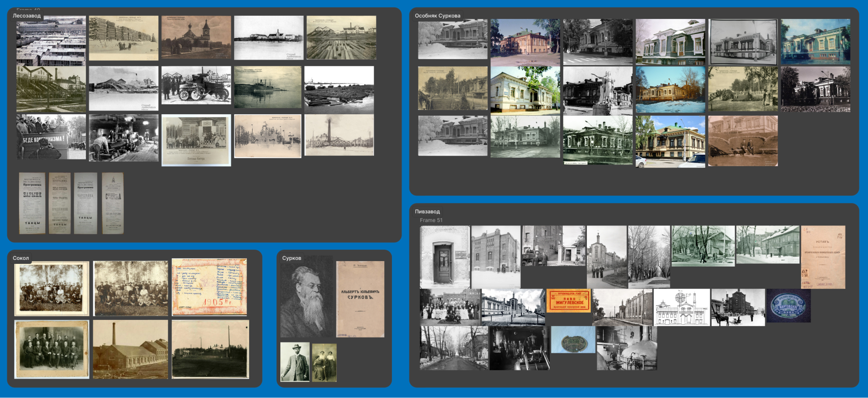868x398 pixels.
Task: Click the orange Пиво Жигулевское label image
Action: click(x=569, y=300)
